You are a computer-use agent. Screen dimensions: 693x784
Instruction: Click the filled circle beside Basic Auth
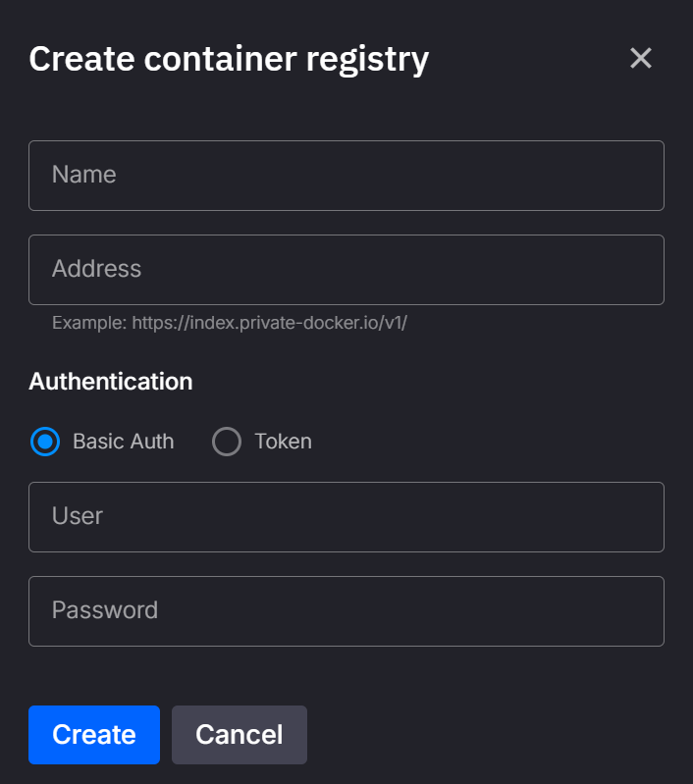45,442
